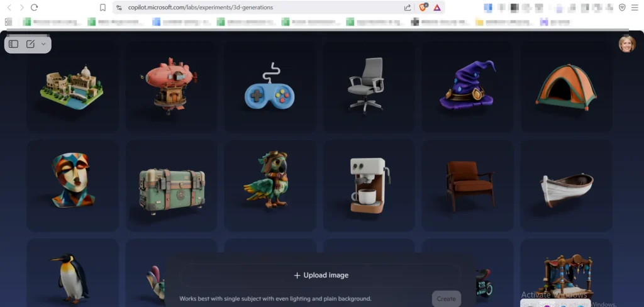
Task: Reload the page
Action: pos(35,8)
